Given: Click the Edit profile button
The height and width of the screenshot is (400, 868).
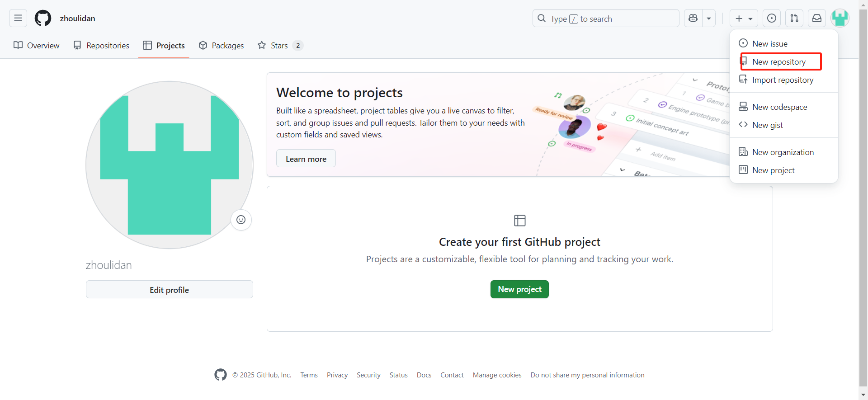Looking at the screenshot, I should pyautogui.click(x=170, y=290).
